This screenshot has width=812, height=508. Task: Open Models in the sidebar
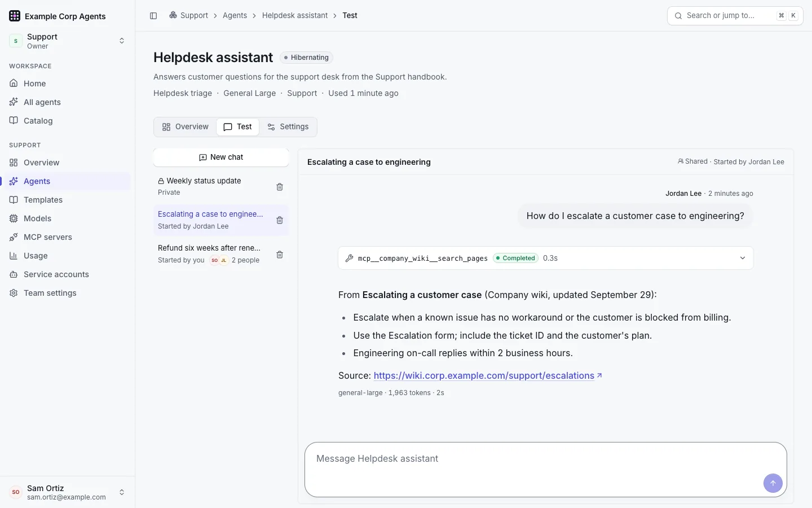[68, 218]
